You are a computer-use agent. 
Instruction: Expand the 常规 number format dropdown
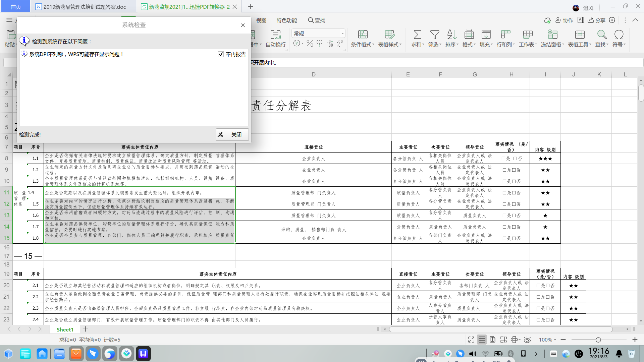coord(342,34)
